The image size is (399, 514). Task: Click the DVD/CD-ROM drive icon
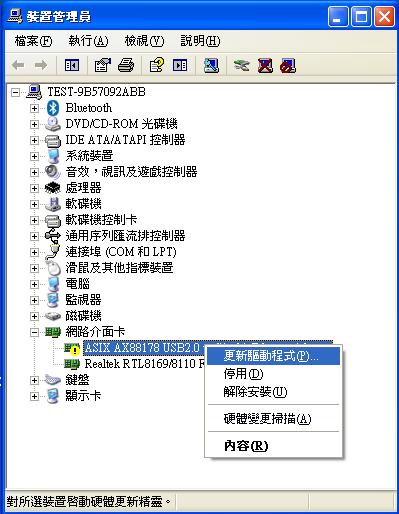point(53,124)
